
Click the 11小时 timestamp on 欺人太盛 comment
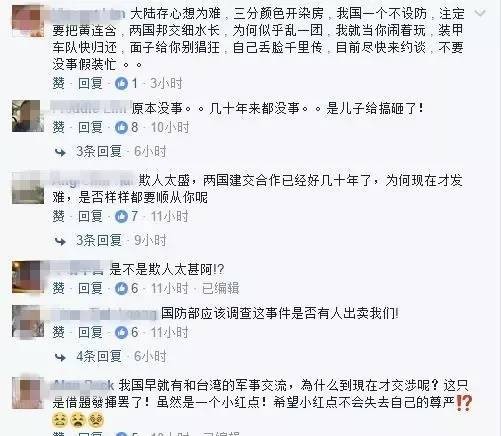click(170, 217)
